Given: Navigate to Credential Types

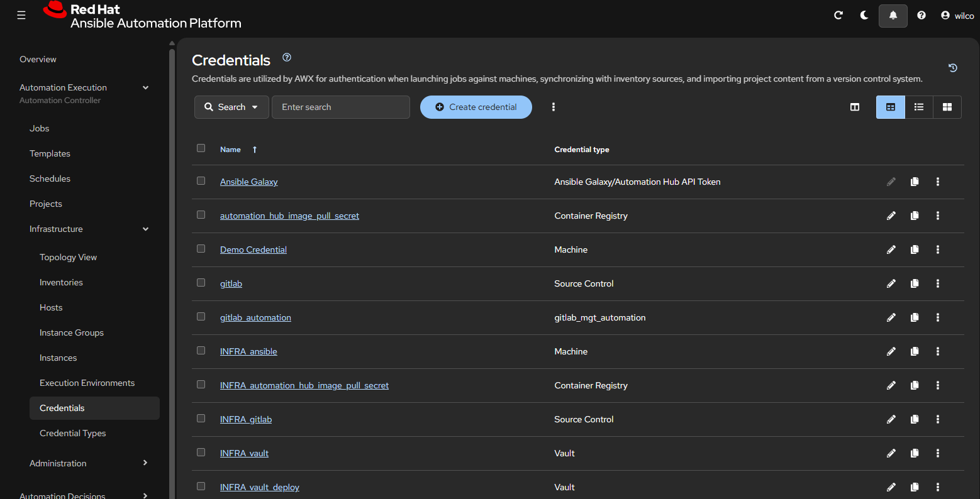Looking at the screenshot, I should 72,433.
